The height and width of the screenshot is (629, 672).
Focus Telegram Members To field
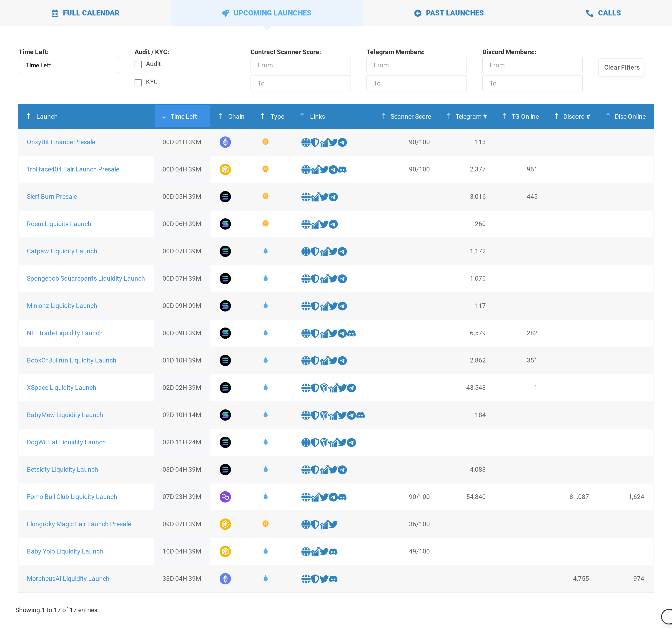tap(416, 83)
